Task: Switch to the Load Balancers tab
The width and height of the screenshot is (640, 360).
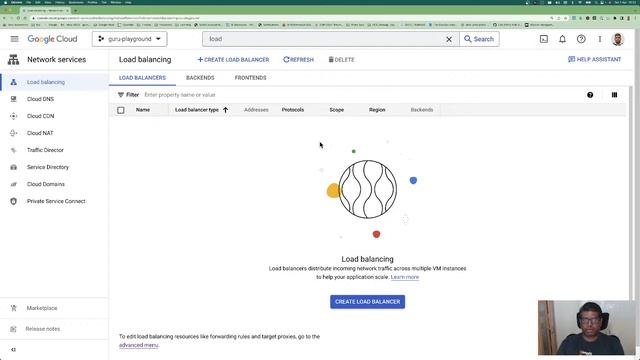Action: pyautogui.click(x=142, y=78)
